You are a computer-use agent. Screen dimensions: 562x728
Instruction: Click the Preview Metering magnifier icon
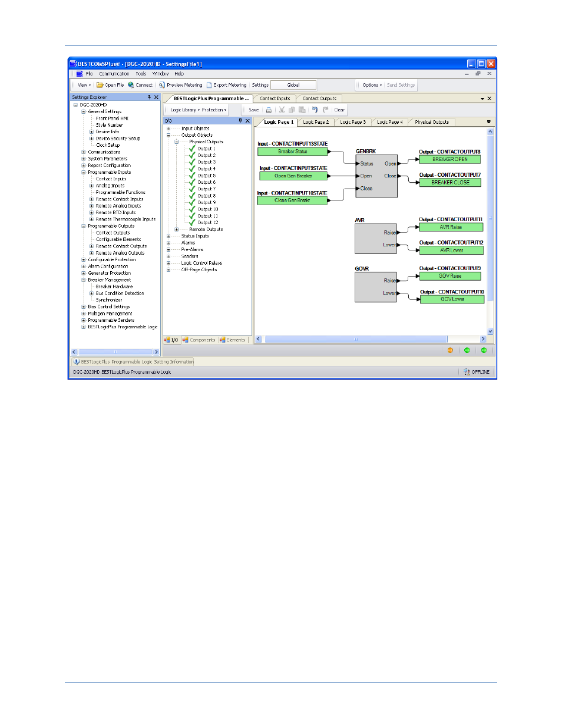click(x=162, y=85)
